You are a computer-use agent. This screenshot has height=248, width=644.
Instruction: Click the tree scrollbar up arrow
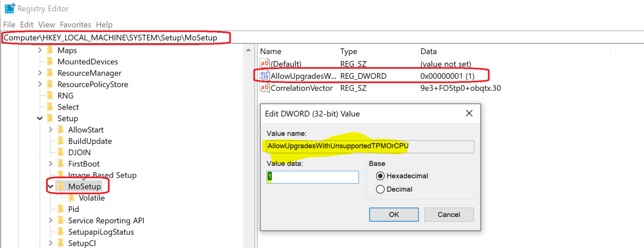click(x=248, y=51)
